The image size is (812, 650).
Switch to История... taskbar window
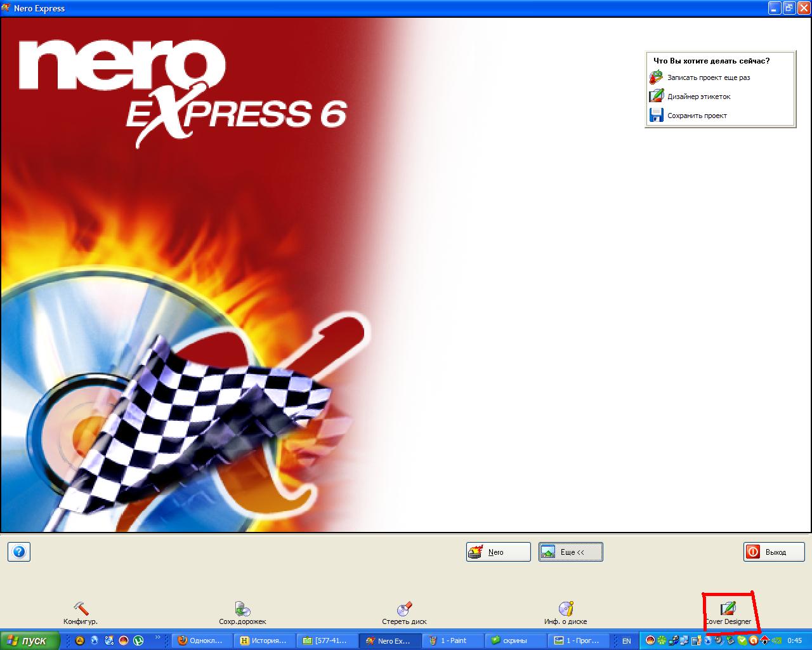[x=264, y=640]
